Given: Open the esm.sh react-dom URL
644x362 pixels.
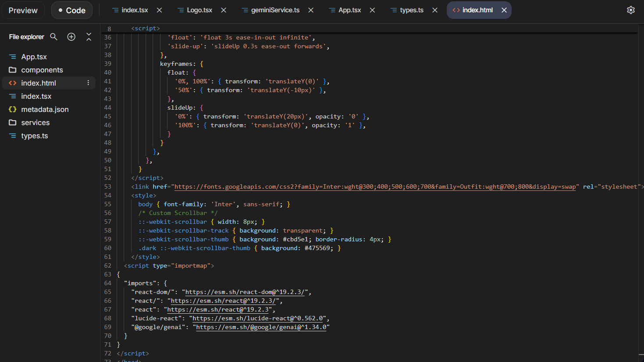Looking at the screenshot, I should (245, 292).
